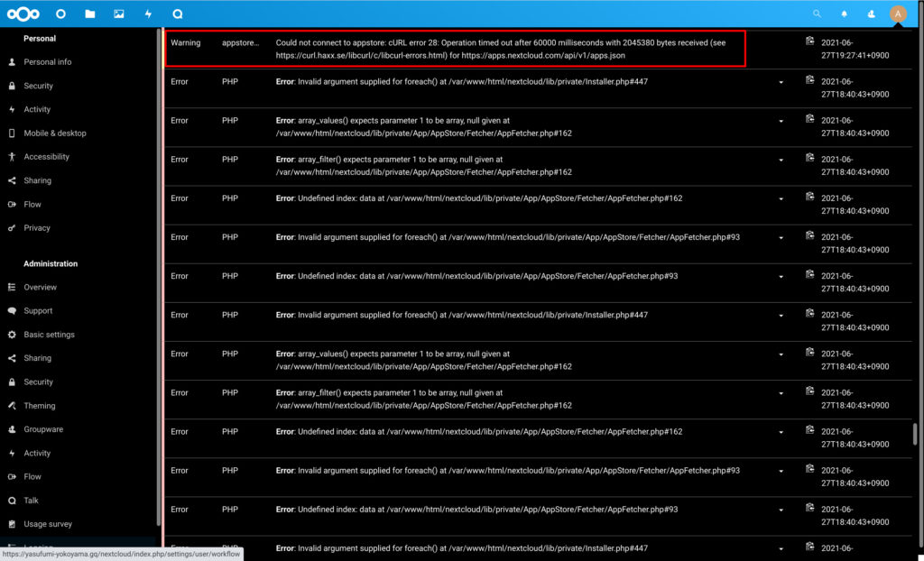This screenshot has height=561, width=924.
Task: Copy first Installer.php#447 error entry
Action: click(x=810, y=80)
